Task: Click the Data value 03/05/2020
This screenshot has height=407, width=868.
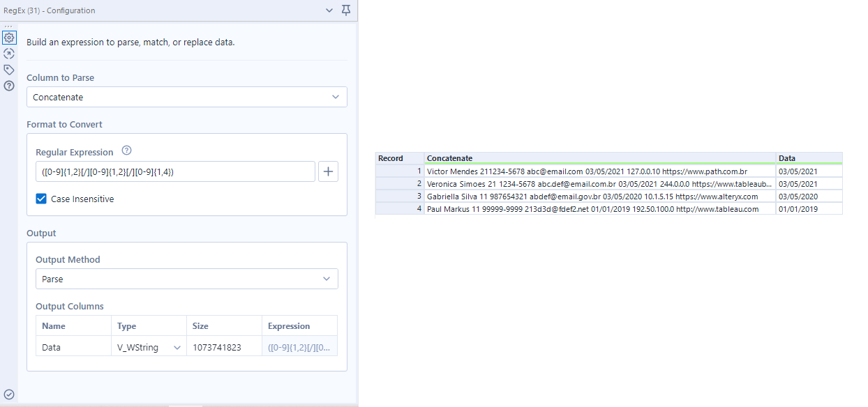Action: (x=798, y=197)
